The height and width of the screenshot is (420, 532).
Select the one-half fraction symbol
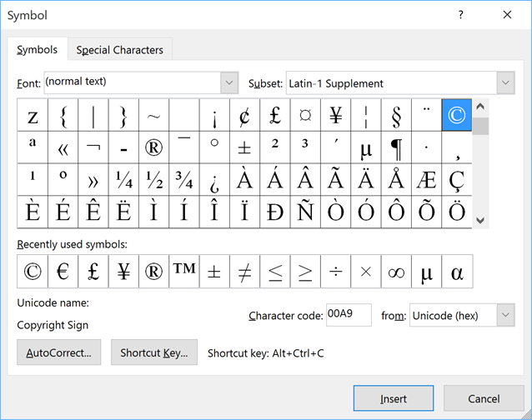pyautogui.click(x=153, y=179)
